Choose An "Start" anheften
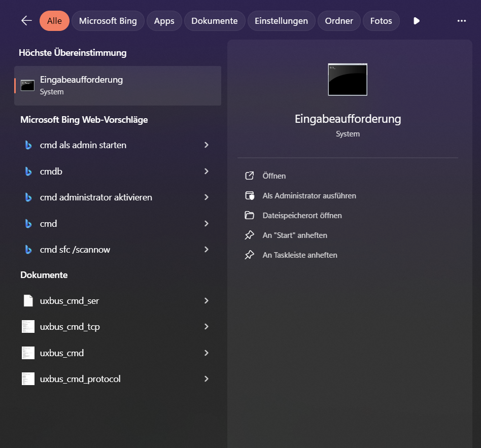481x448 pixels. point(295,235)
